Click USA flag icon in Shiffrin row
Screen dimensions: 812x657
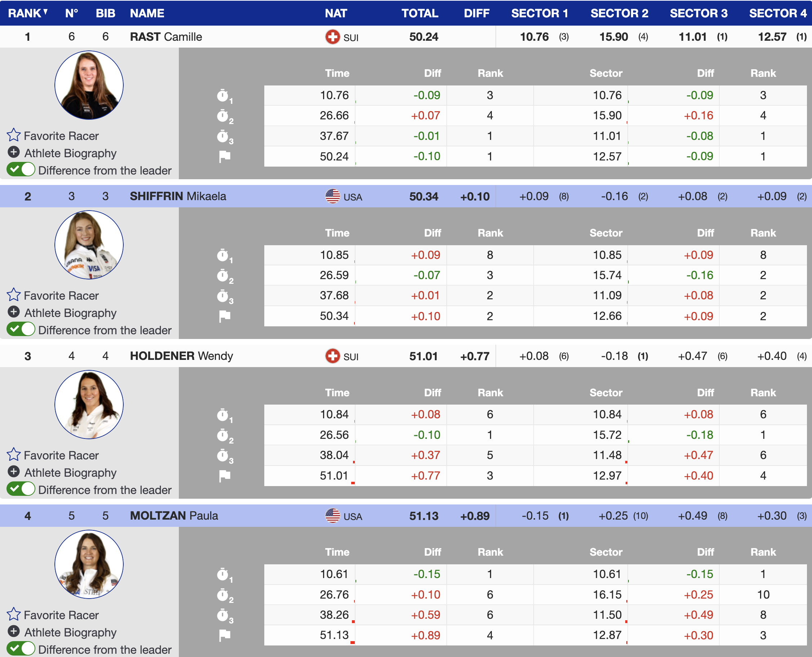pos(332,197)
